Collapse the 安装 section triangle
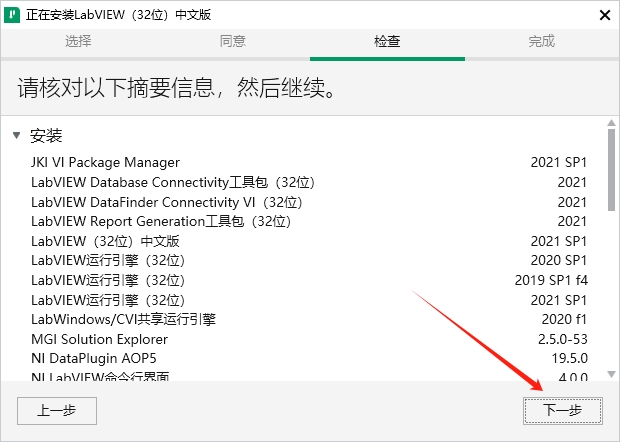The height and width of the screenshot is (442, 620). click(17, 136)
